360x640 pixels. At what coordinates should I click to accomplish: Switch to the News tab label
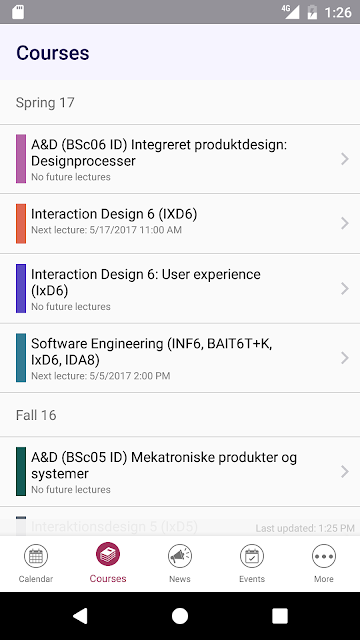coord(180,579)
